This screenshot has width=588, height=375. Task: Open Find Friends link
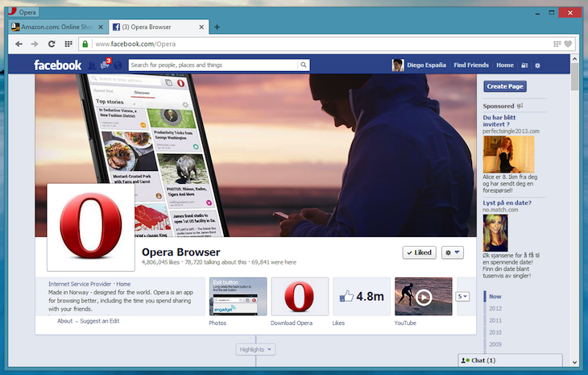[471, 65]
